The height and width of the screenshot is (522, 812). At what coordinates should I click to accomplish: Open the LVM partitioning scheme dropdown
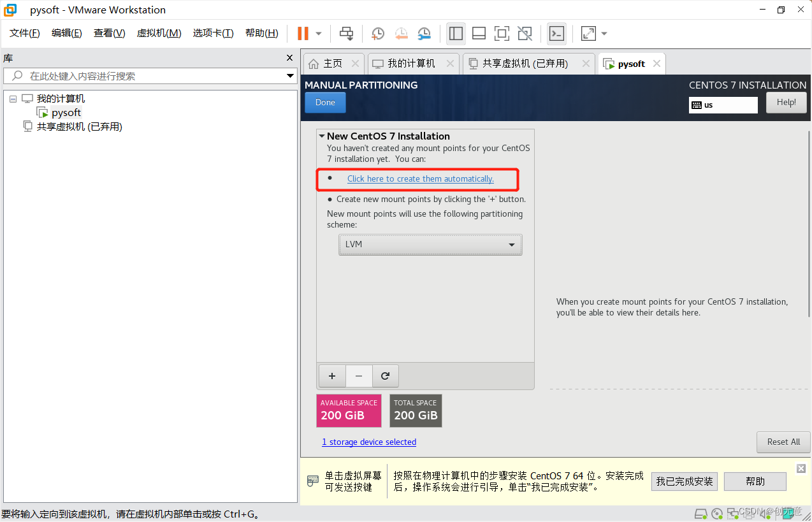(x=430, y=245)
